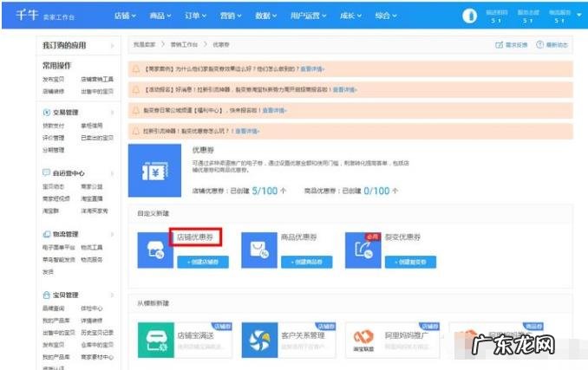This screenshot has width=588, height=370.
Task: Open 查看详情 link on 活动报名 notice
Action: (345, 89)
